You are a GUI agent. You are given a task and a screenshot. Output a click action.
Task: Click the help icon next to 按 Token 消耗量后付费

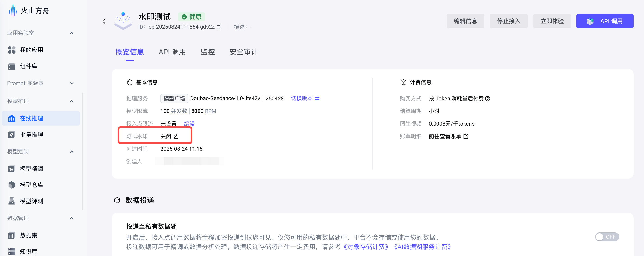point(487,99)
